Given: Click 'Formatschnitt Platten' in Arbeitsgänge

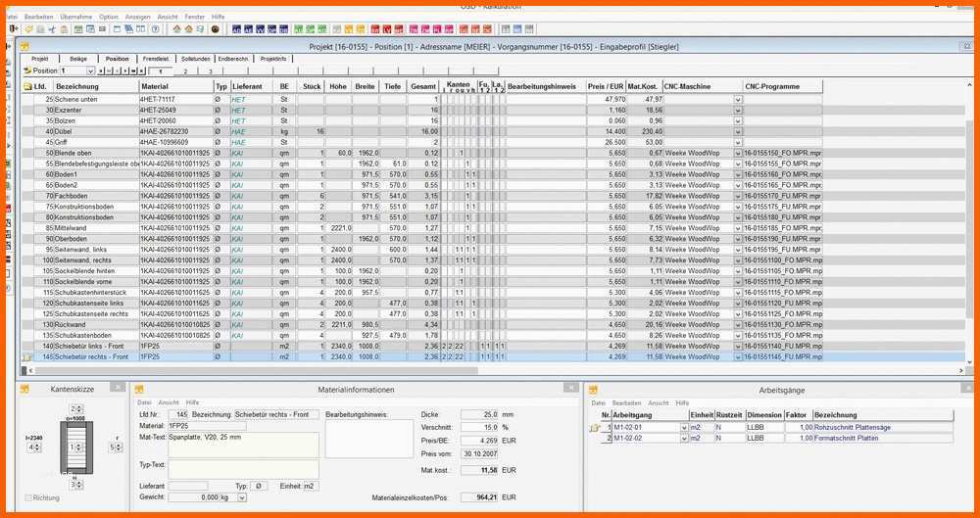Looking at the screenshot, I should pos(847,439).
